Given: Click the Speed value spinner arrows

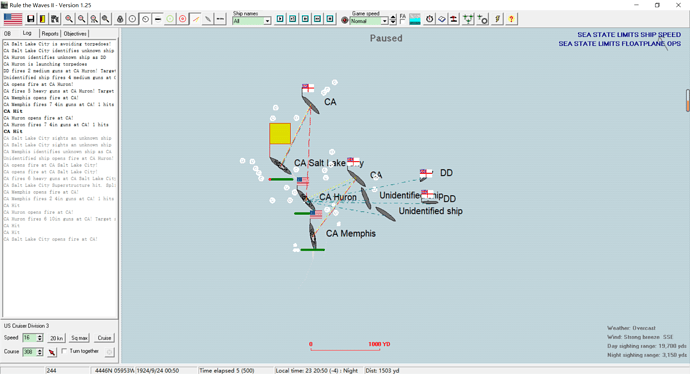Looking at the screenshot, I should click(40, 338).
